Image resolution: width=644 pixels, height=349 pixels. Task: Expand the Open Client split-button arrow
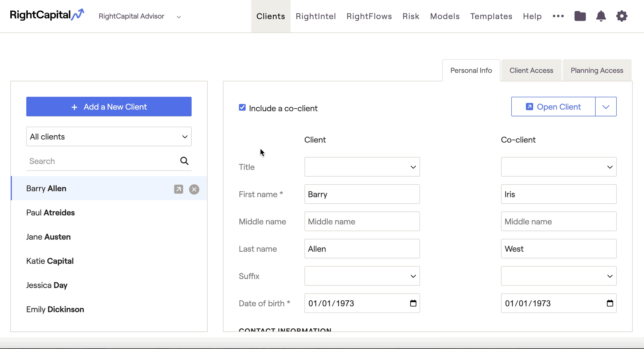coord(606,107)
